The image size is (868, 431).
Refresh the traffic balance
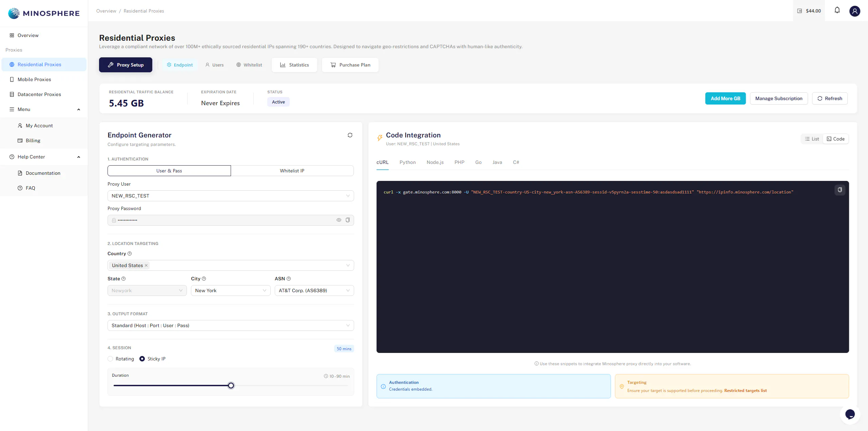830,98
